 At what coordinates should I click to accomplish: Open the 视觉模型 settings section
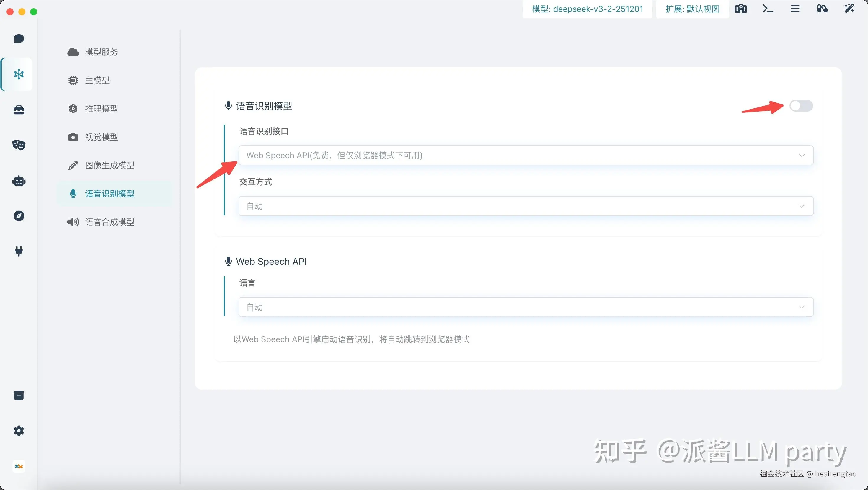point(101,137)
